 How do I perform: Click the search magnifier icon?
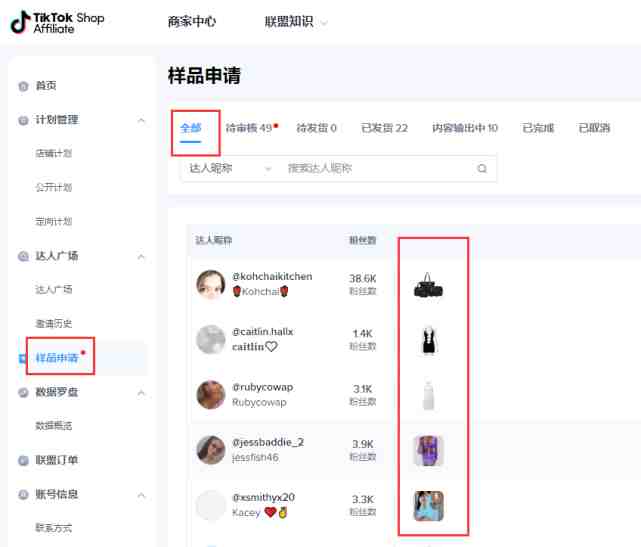[x=482, y=168]
